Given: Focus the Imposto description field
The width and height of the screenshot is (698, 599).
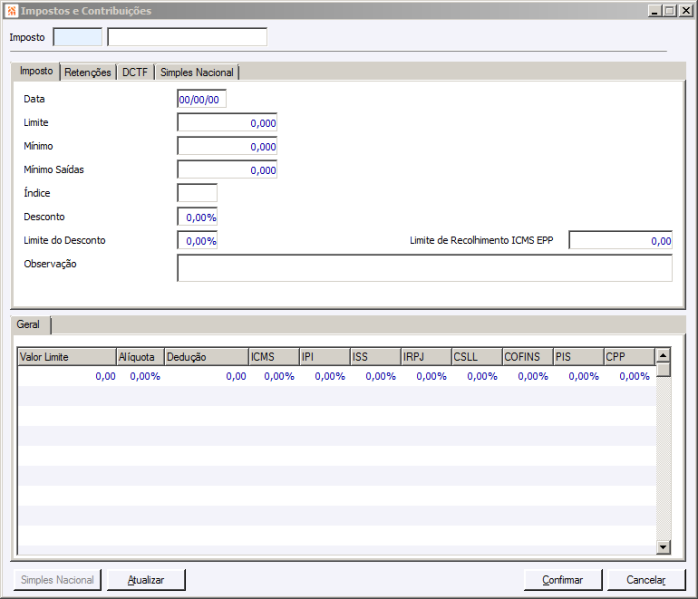Looking at the screenshot, I should tap(187, 37).
